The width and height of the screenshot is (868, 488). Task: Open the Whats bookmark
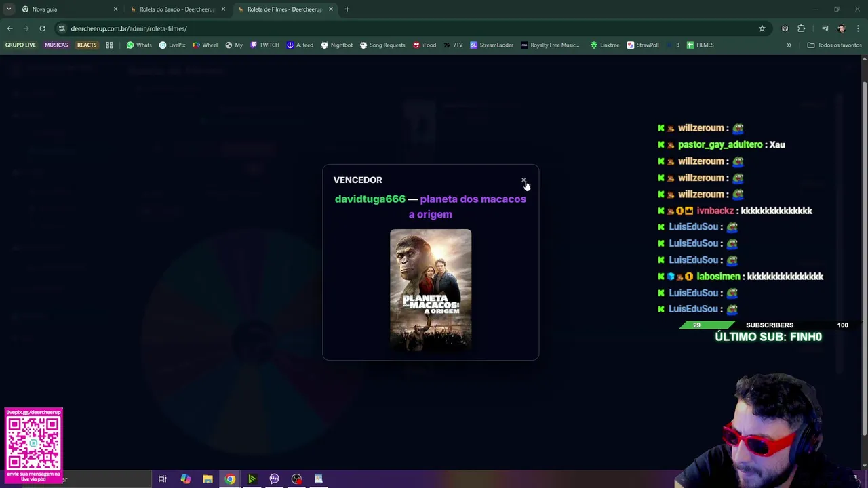(139, 45)
